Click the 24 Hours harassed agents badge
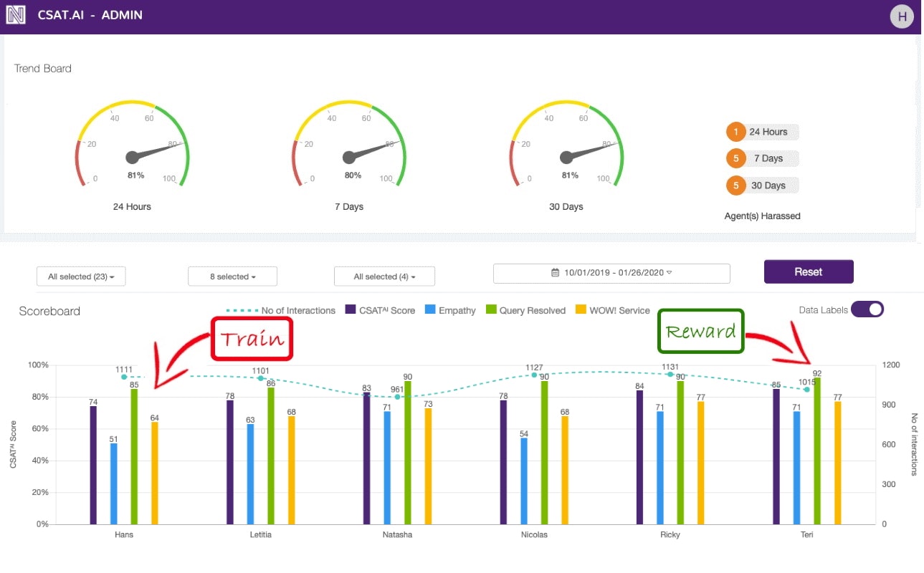Viewport: 924px width, 573px height. (762, 132)
